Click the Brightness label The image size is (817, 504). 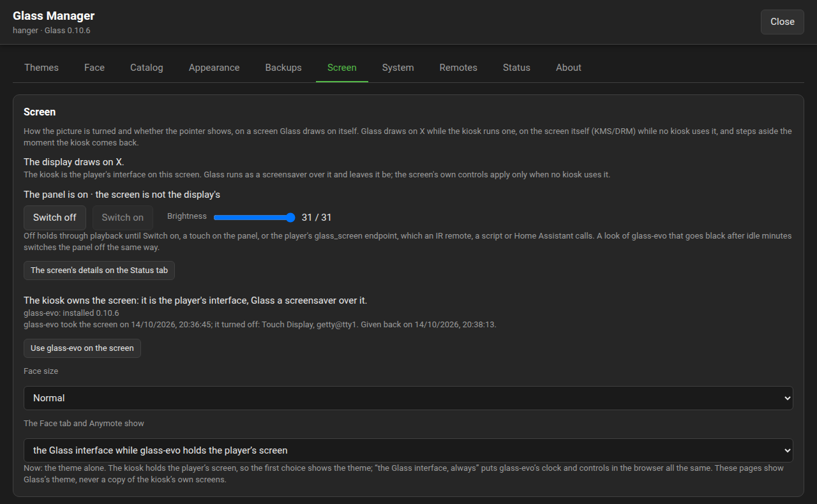(187, 216)
